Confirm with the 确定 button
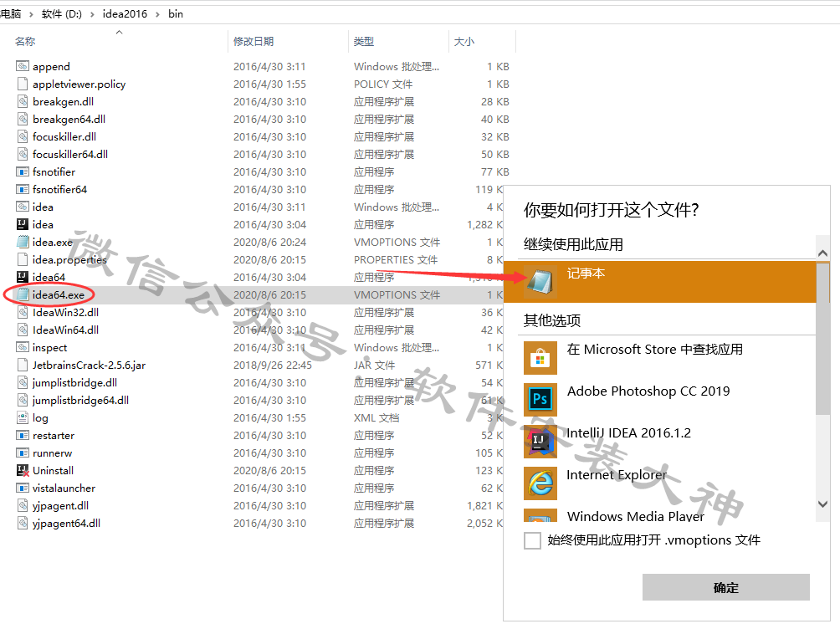Screen dimensions: 840x629 pyautogui.click(x=726, y=588)
